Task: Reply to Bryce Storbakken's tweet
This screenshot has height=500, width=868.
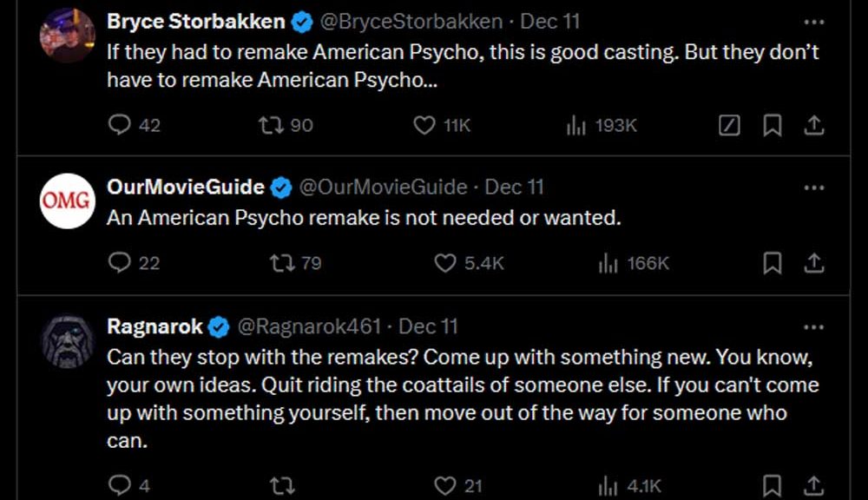Action: [119, 126]
